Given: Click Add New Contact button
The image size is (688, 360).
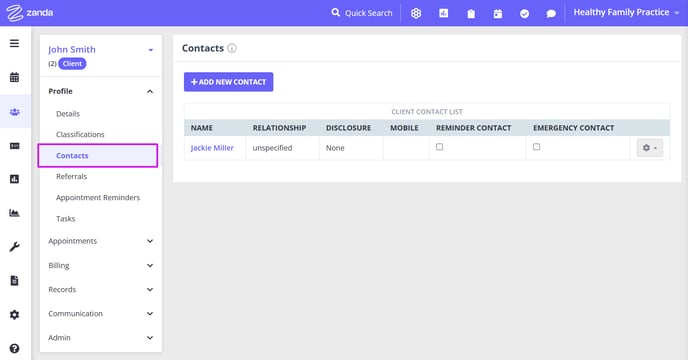Looking at the screenshot, I should tap(228, 82).
